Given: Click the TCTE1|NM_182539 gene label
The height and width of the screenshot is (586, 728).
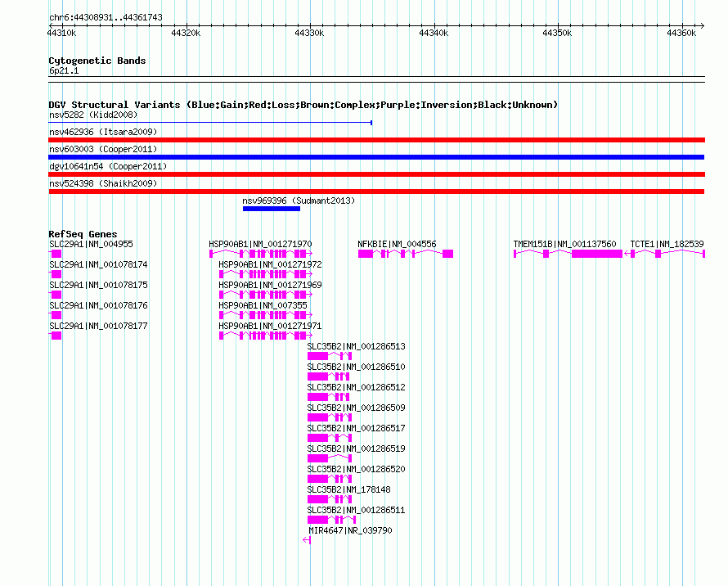Looking at the screenshot, I should click(667, 244).
